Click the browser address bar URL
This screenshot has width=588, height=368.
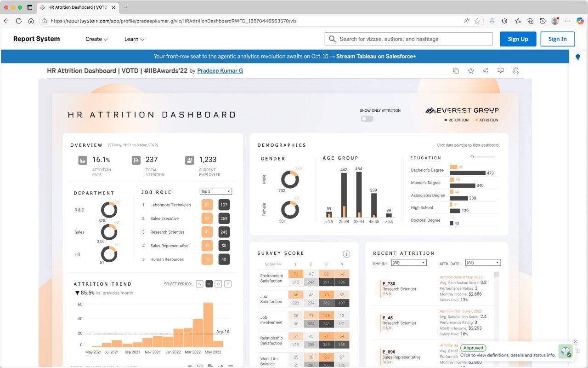(174, 21)
